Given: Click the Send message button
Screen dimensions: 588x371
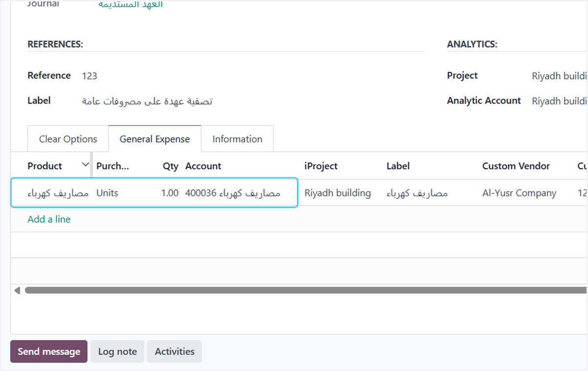Looking at the screenshot, I should click(49, 351).
